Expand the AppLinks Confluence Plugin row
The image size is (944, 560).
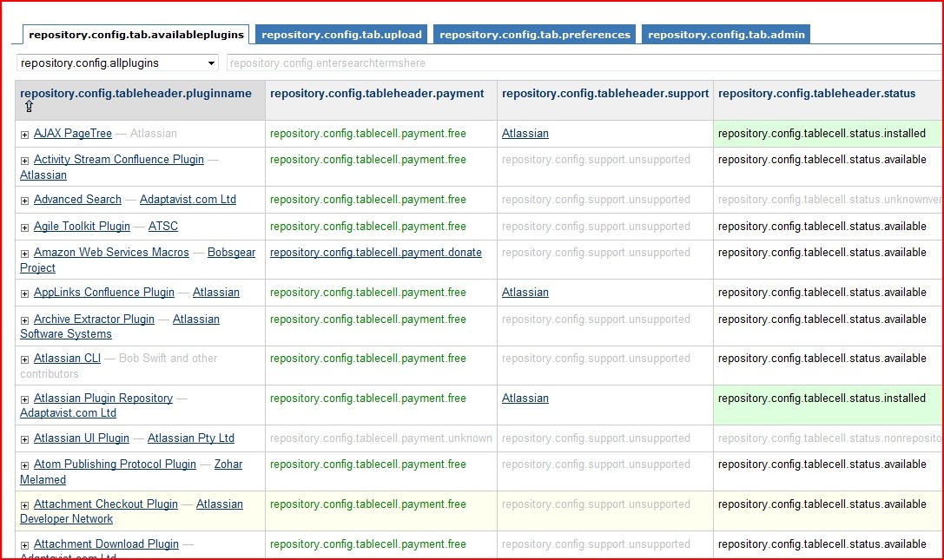pos(24,293)
